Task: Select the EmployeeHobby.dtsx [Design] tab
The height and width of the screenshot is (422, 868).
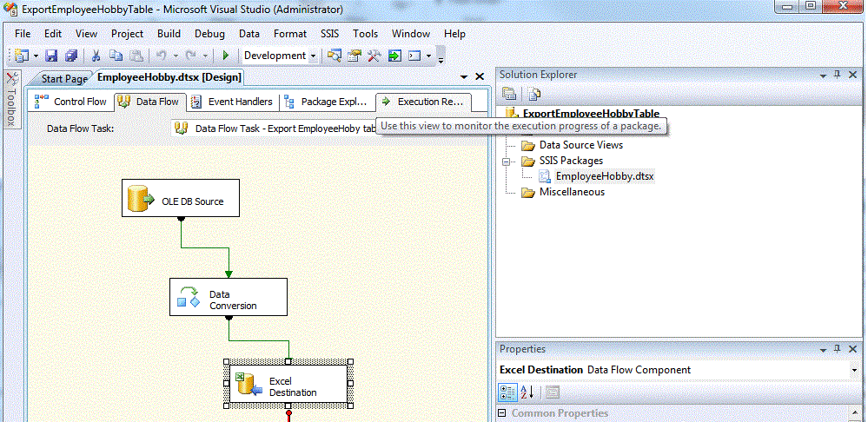Action: point(169,77)
